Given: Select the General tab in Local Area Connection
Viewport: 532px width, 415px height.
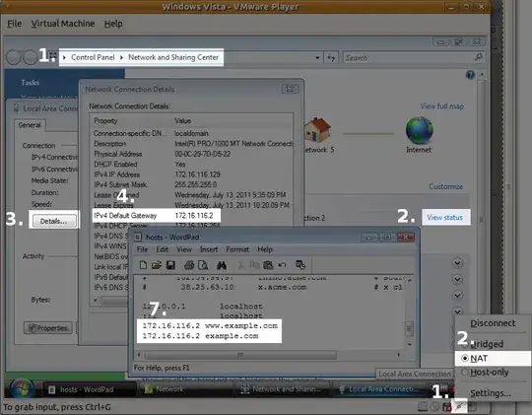Looking at the screenshot, I should (30, 125).
